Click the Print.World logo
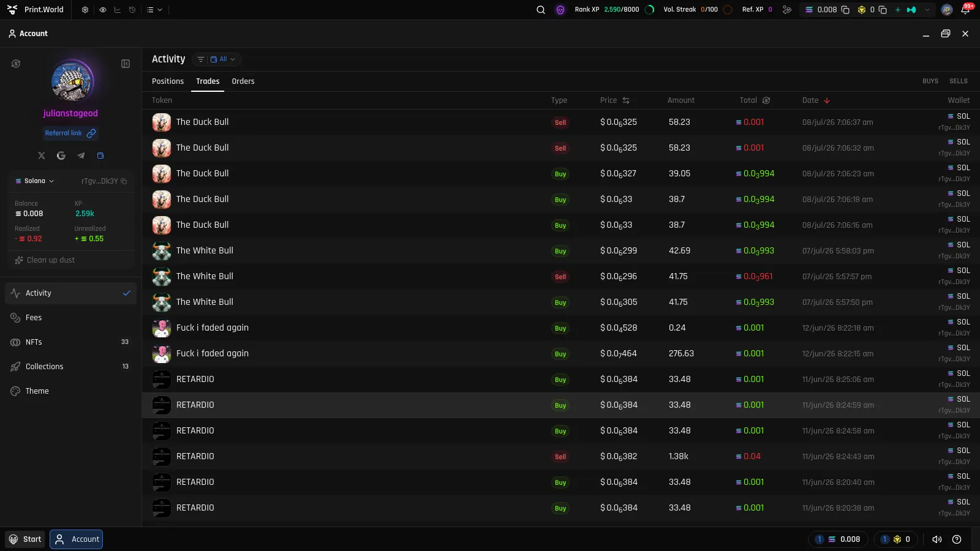Viewport: 980px width, 551px height. (35, 10)
